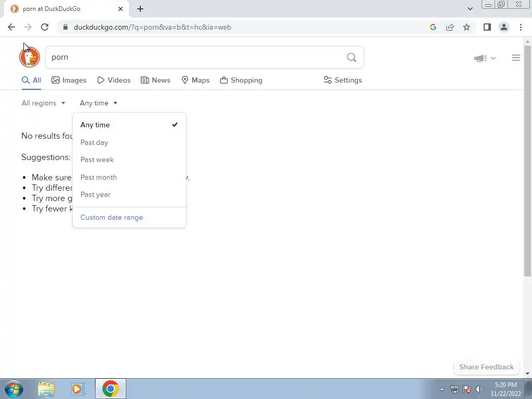Click the Show desktop button
The height and width of the screenshot is (399, 532).
[528, 389]
